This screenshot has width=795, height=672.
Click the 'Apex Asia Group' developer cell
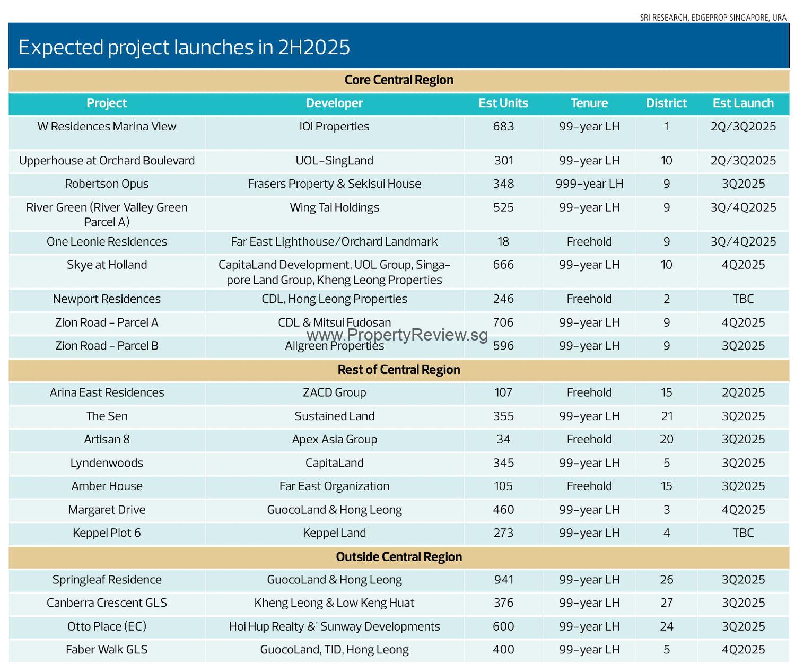pos(334,440)
